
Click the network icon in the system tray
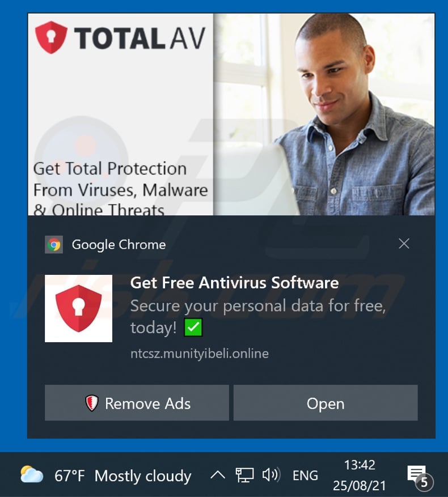click(x=244, y=475)
